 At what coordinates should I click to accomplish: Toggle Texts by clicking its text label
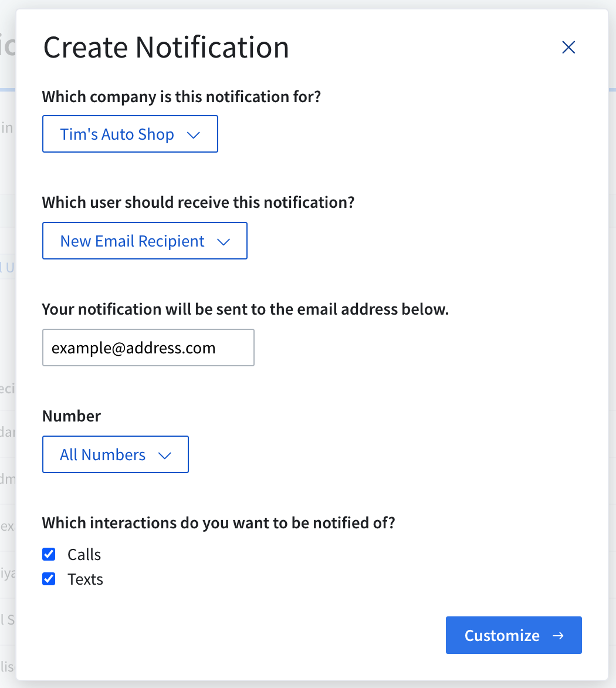point(86,579)
